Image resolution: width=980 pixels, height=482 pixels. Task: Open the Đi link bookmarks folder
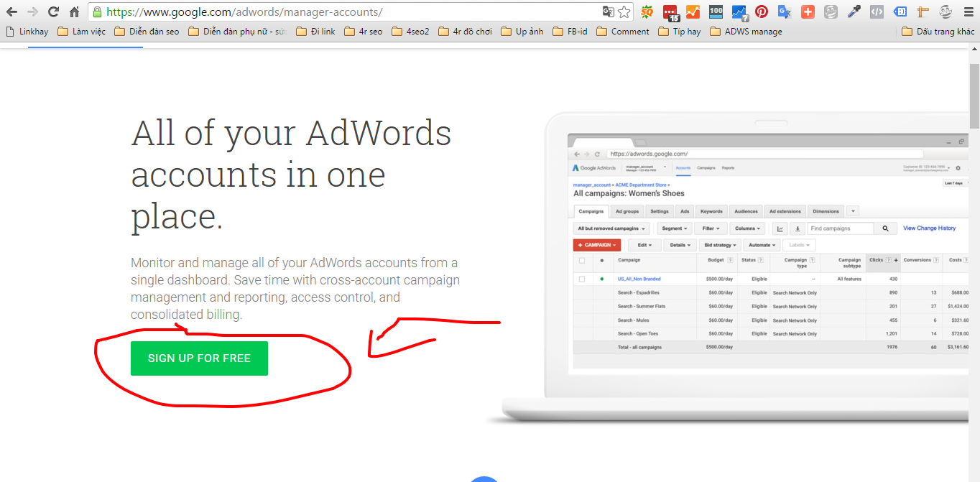(x=315, y=32)
